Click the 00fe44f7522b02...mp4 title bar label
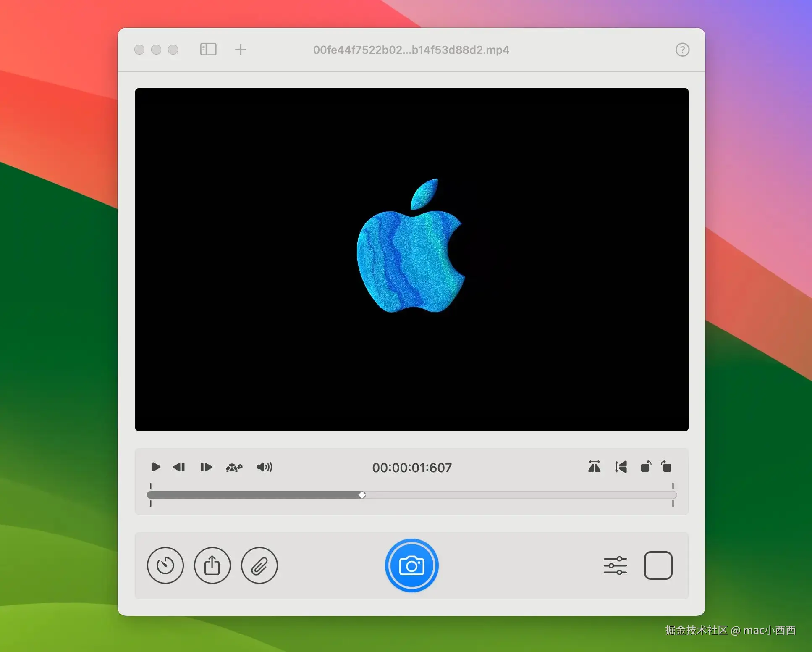Image resolution: width=812 pixels, height=652 pixels. click(x=411, y=50)
